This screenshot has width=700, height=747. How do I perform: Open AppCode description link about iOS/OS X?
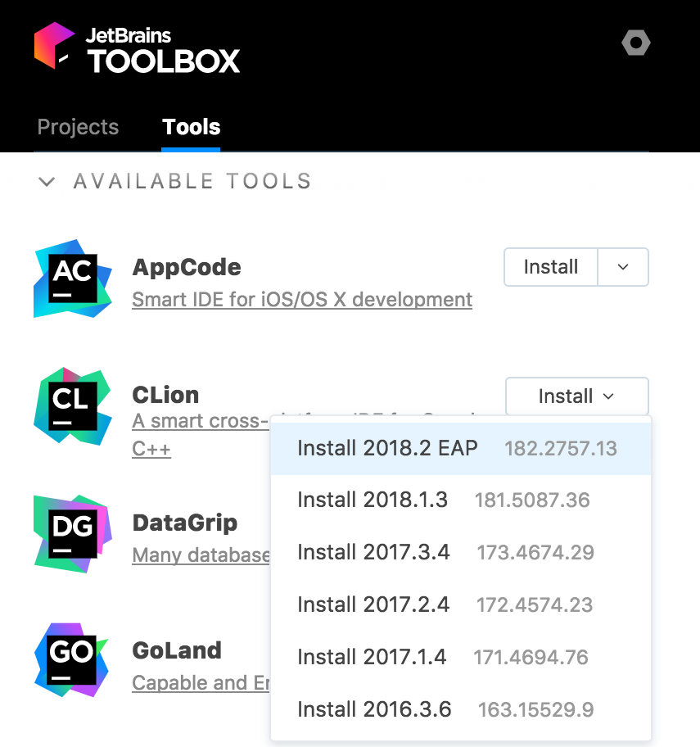[x=302, y=300]
